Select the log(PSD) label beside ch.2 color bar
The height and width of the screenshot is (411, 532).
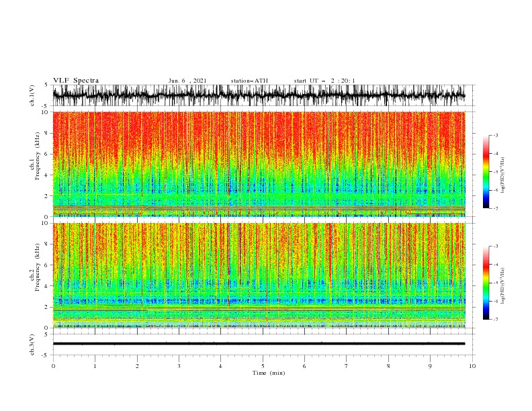click(x=502, y=285)
